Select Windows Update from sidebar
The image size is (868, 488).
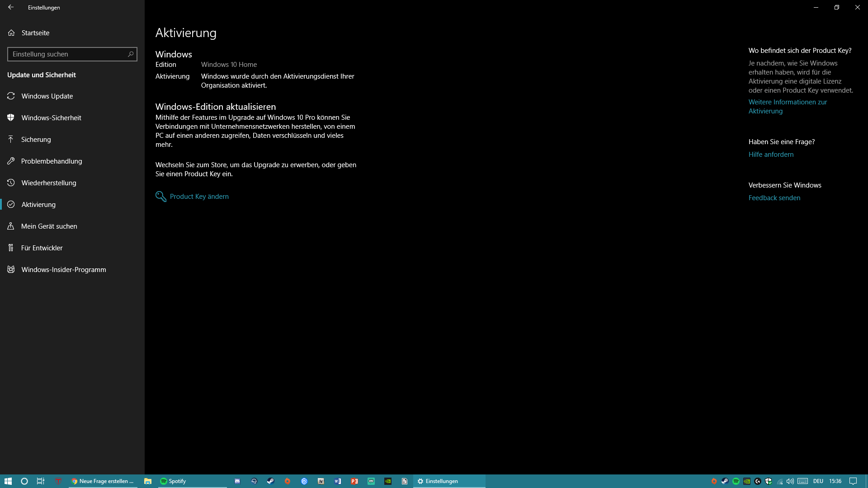(x=47, y=95)
